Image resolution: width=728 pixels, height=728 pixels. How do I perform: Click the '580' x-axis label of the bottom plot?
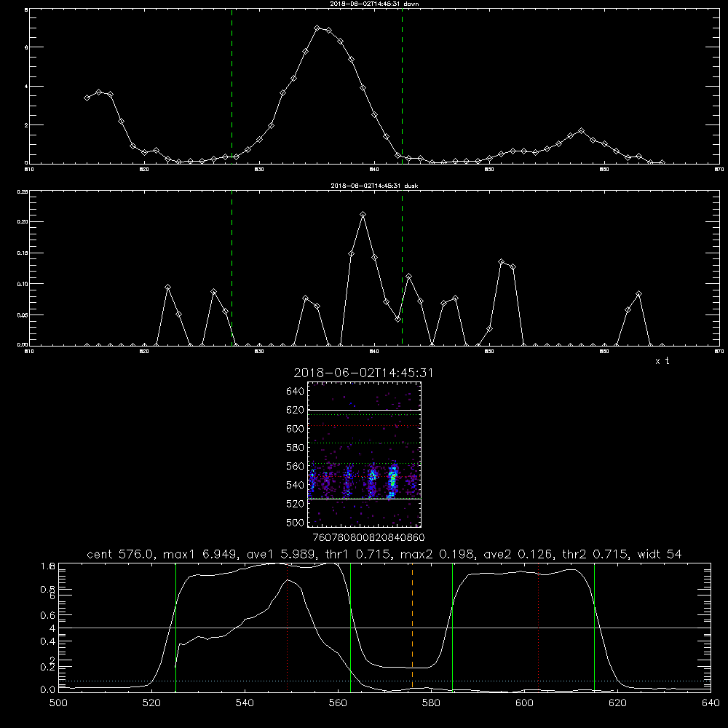(x=431, y=703)
